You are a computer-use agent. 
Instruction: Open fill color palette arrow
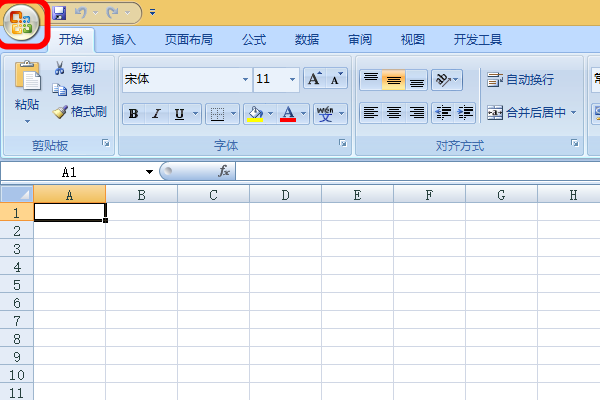[x=271, y=114]
